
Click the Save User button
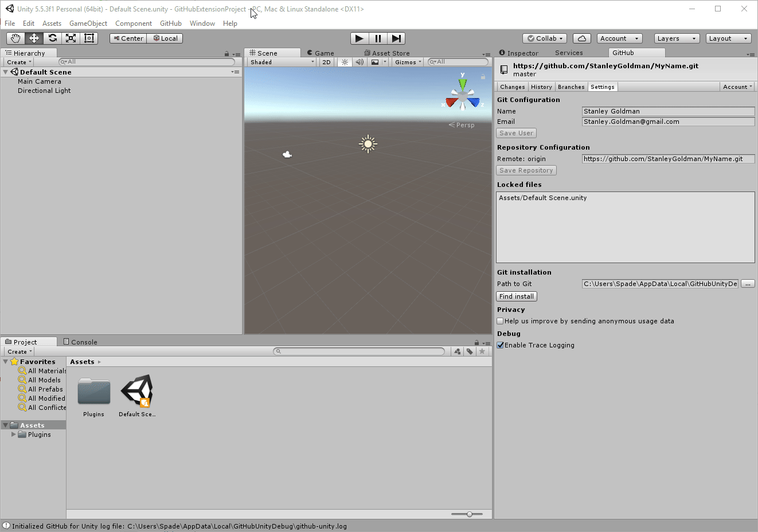pyautogui.click(x=516, y=133)
